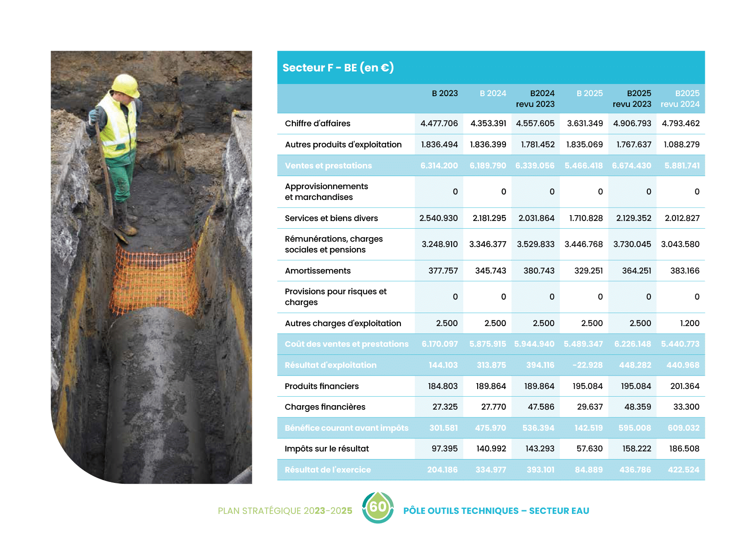Click the 'Résultat de l'exercice' row label
The image size is (756, 535).
[328, 470]
